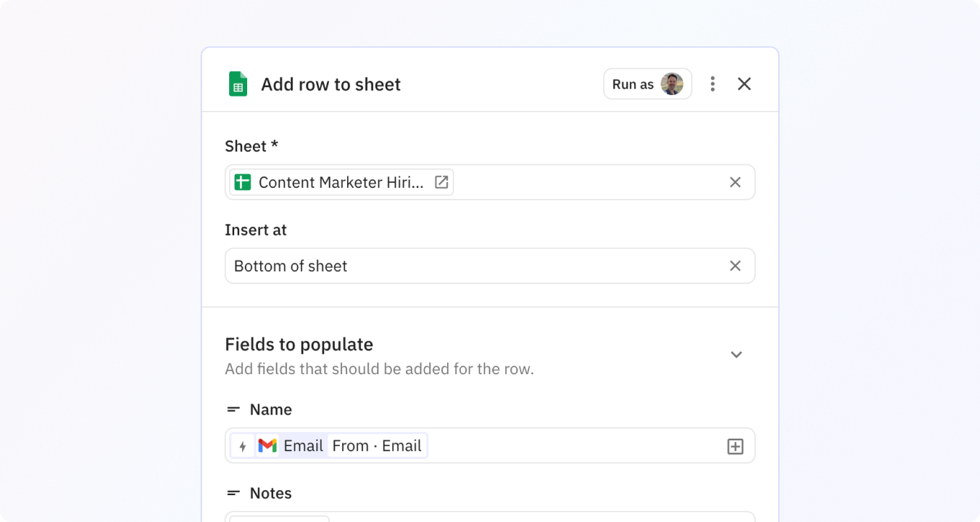Collapse the Fields to populate section

[736, 355]
